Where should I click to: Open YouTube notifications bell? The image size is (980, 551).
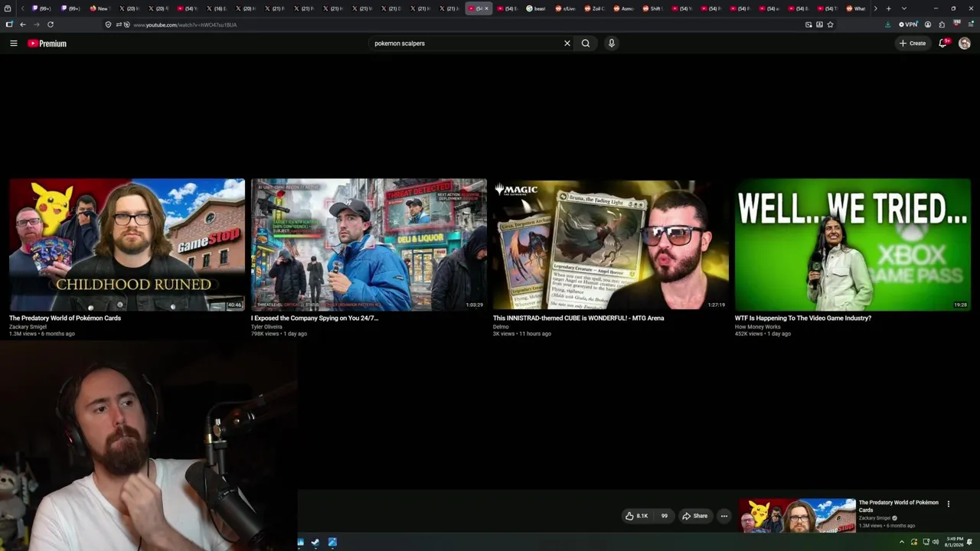(x=943, y=44)
